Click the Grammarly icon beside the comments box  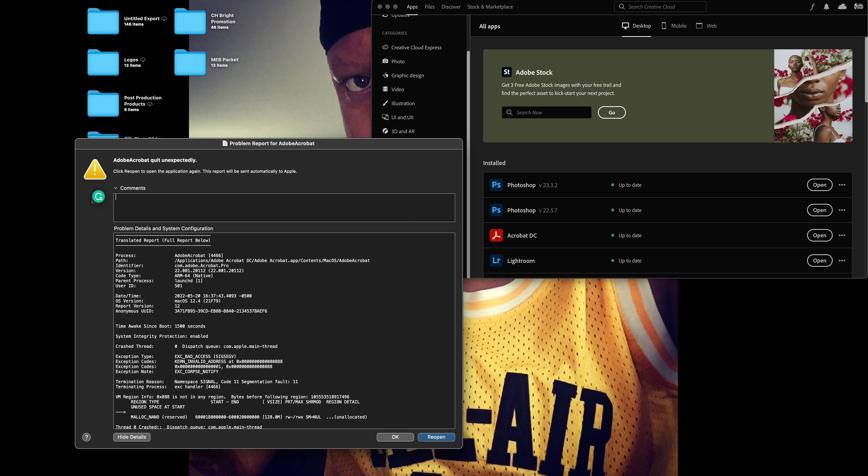[x=98, y=196]
